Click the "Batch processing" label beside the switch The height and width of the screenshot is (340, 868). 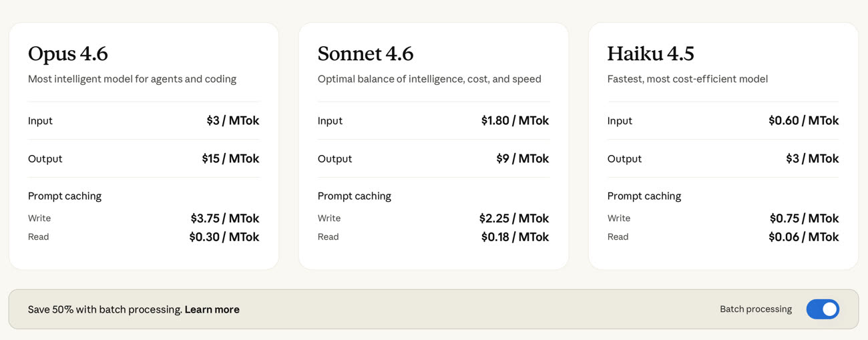pos(755,309)
